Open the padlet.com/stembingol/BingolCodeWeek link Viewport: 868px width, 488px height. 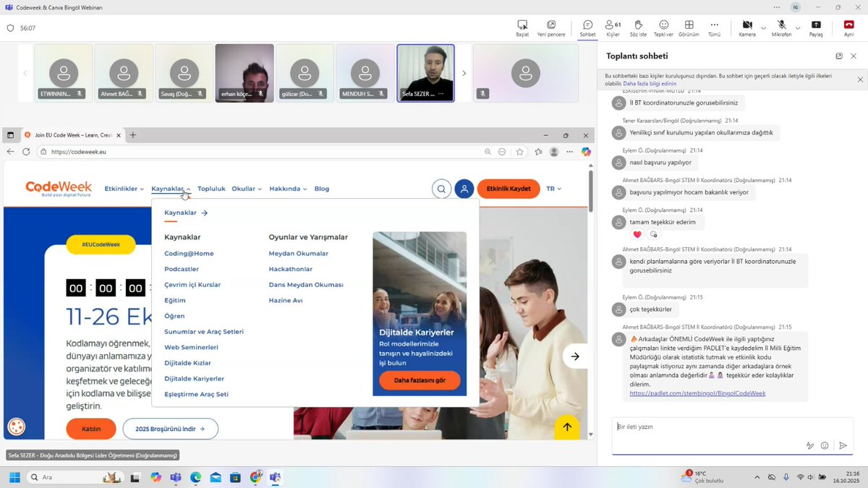pyautogui.click(x=697, y=393)
